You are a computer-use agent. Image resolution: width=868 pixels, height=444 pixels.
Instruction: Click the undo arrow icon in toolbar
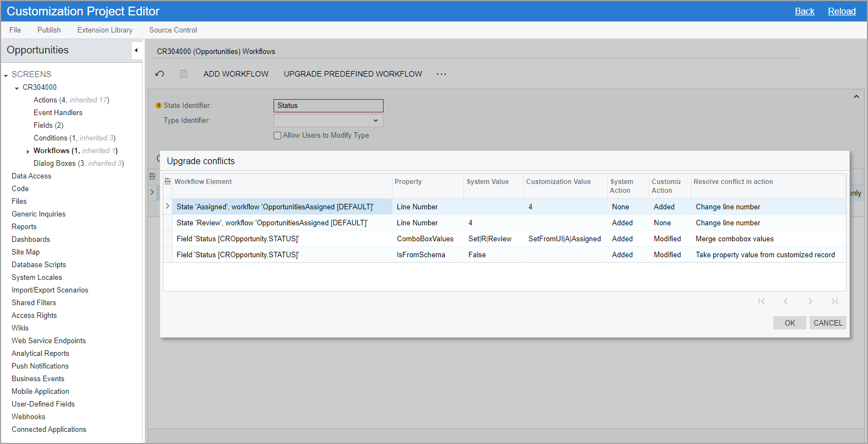[x=160, y=74]
